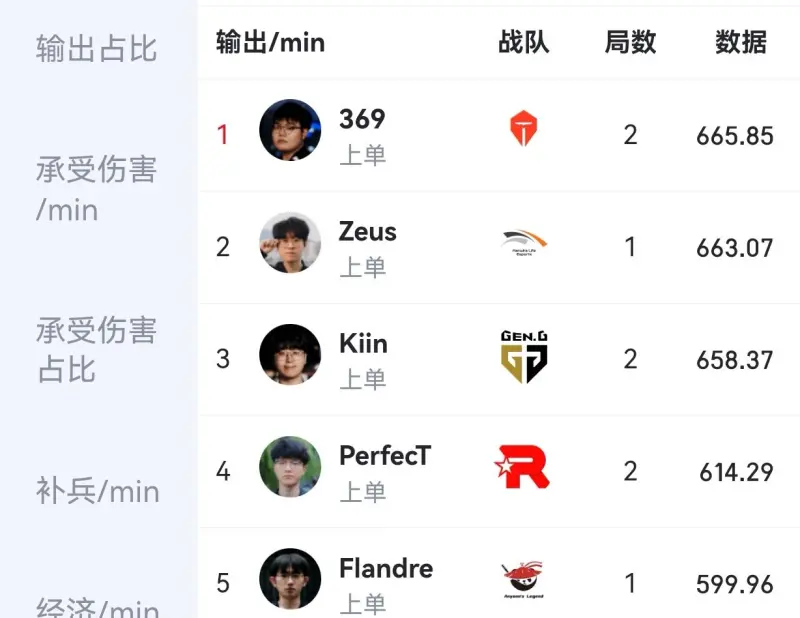800x618 pixels.
Task: Select the 输出占比 sidebar tab
Action: coord(97,48)
